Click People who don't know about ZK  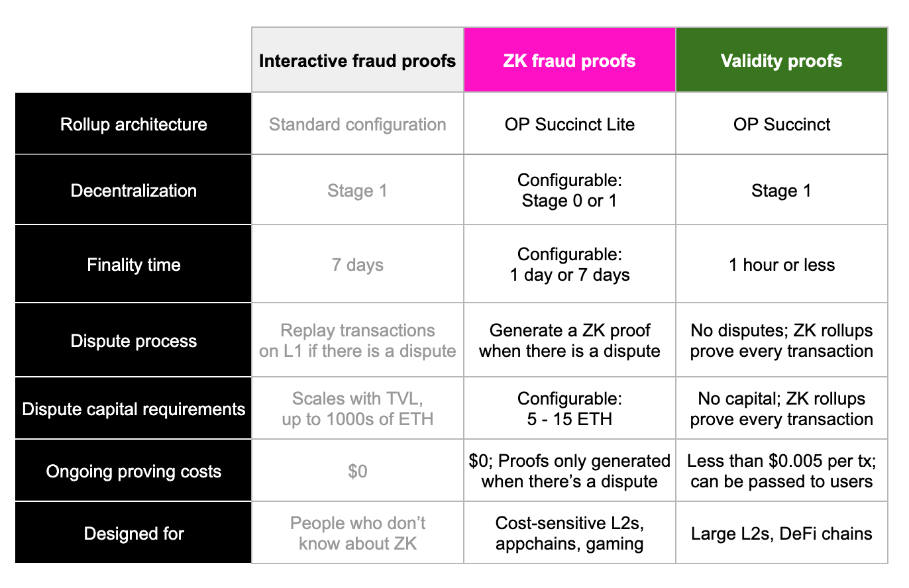357,533
